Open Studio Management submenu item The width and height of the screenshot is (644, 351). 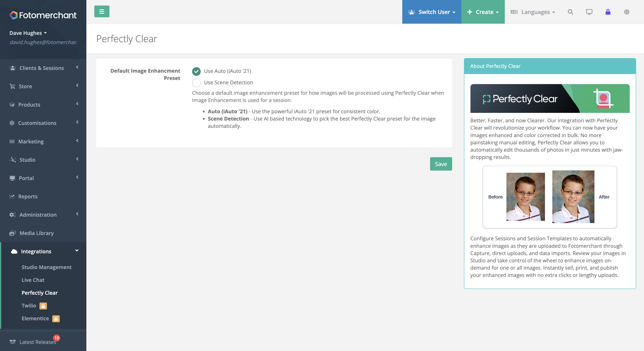tap(47, 267)
